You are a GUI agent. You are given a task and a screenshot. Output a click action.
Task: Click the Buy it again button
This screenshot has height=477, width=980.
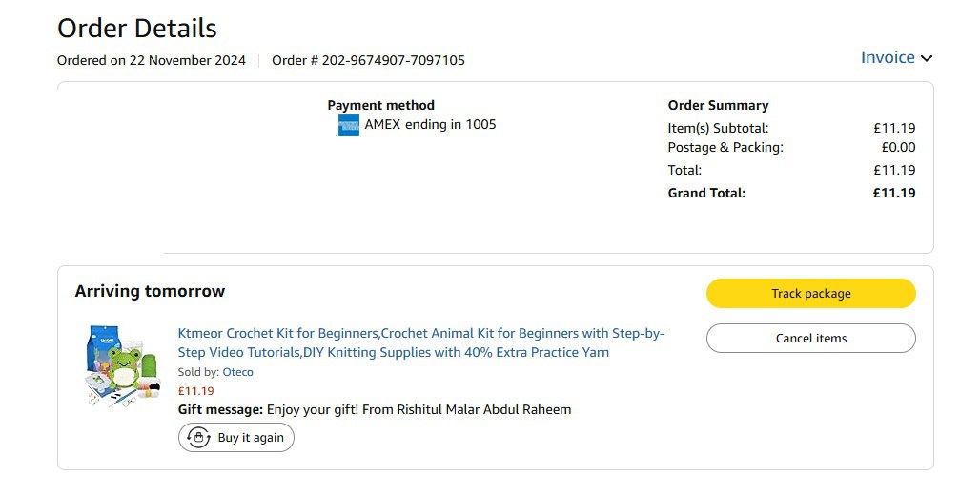pos(236,438)
